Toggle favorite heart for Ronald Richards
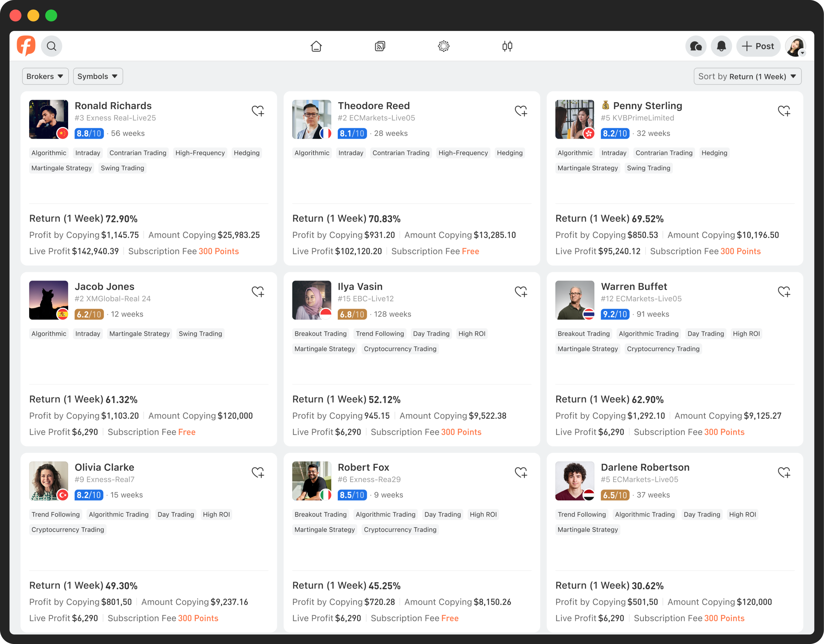Image resolution: width=824 pixels, height=644 pixels. point(258,111)
